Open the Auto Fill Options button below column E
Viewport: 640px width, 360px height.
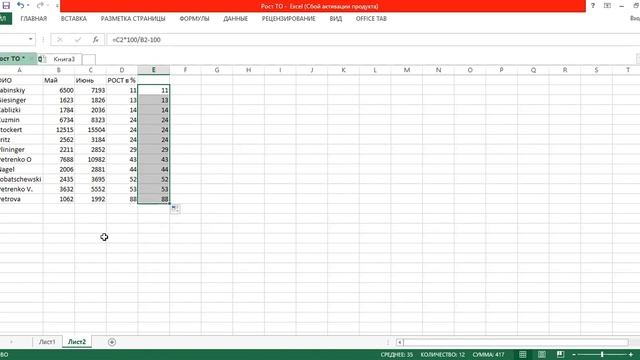pyautogui.click(x=175, y=209)
